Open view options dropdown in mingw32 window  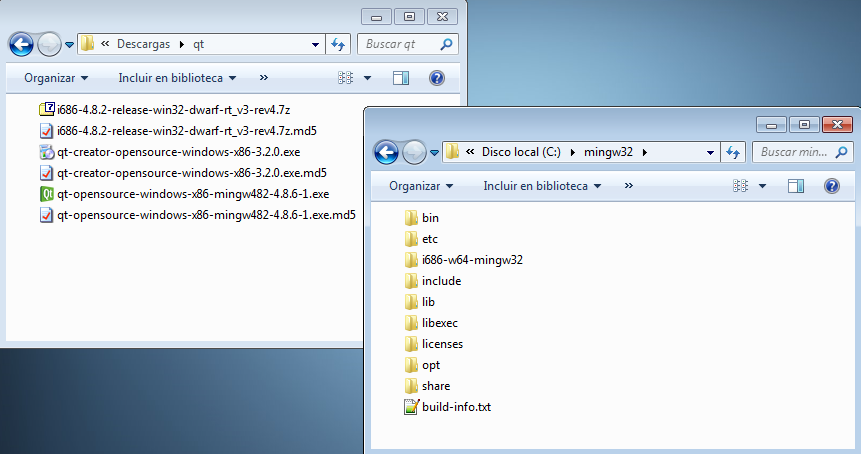pos(762,186)
